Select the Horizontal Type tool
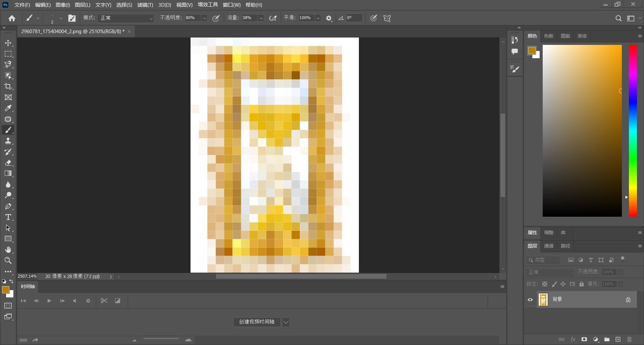Screen dimensions: 644x345 pos(8,217)
